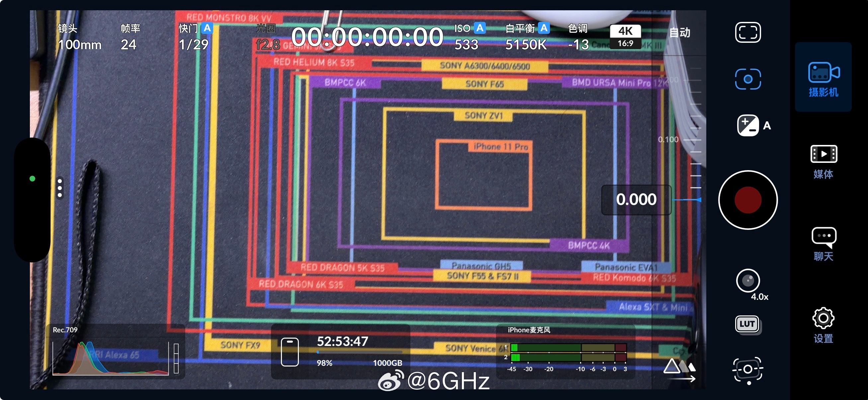Toggle the LUT button

point(747,325)
